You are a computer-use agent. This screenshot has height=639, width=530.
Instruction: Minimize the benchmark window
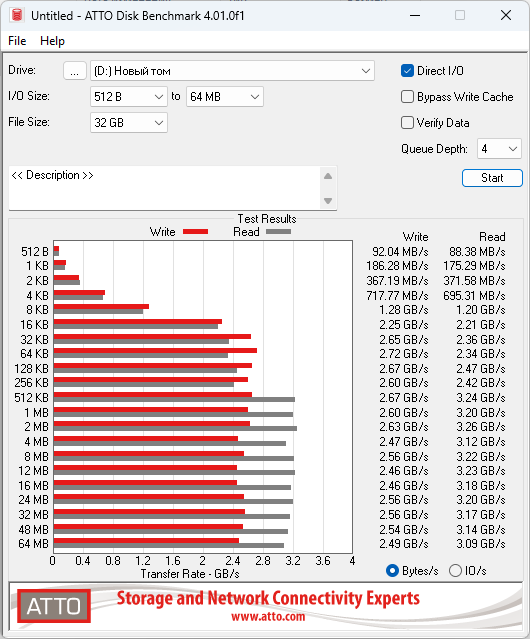(415, 15)
